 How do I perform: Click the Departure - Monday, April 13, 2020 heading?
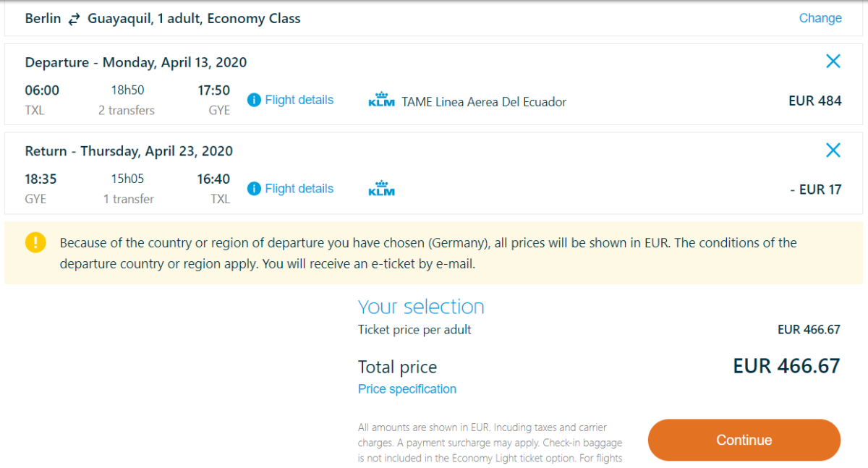coord(136,62)
